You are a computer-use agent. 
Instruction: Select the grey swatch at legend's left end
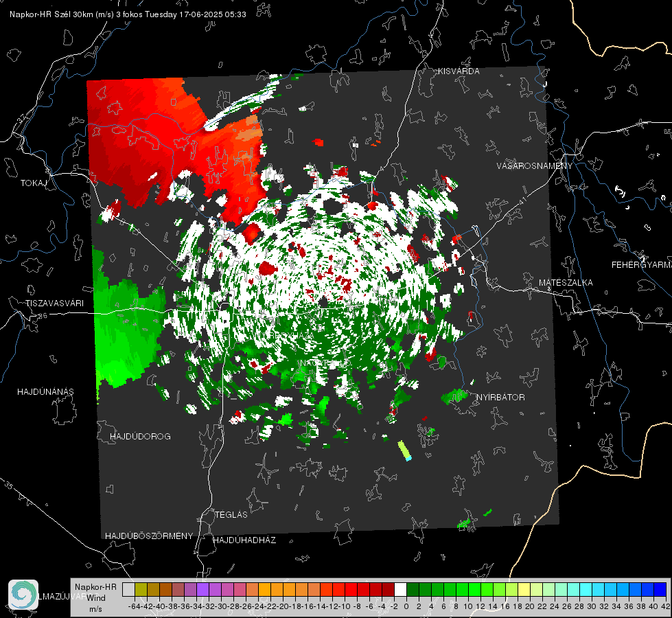128,589
